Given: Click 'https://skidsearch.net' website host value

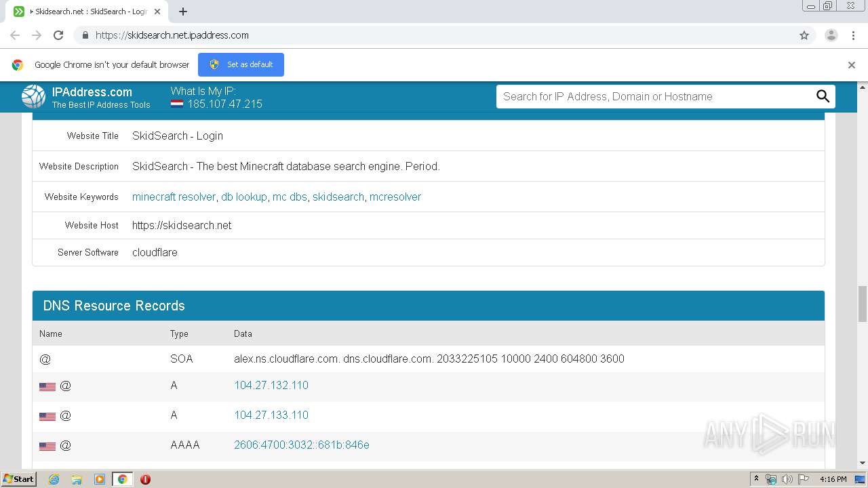Looking at the screenshot, I should point(182,225).
